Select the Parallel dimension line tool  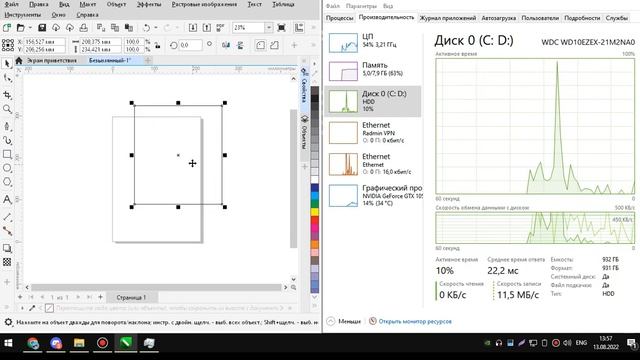[7, 217]
